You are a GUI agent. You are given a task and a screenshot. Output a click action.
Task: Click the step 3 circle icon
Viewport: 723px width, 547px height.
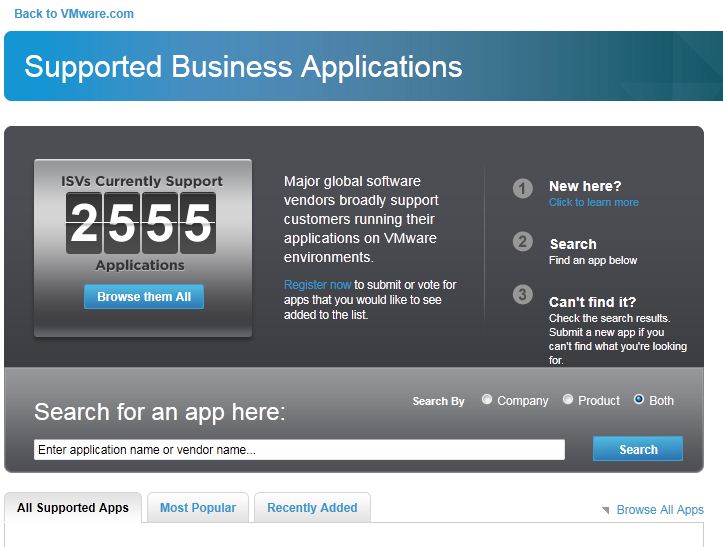[522, 294]
